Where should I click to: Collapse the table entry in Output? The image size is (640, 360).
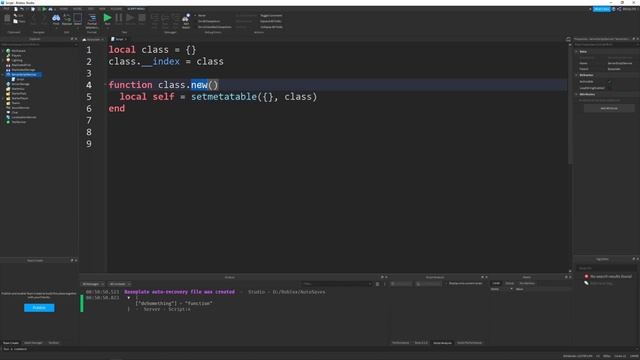129,298
